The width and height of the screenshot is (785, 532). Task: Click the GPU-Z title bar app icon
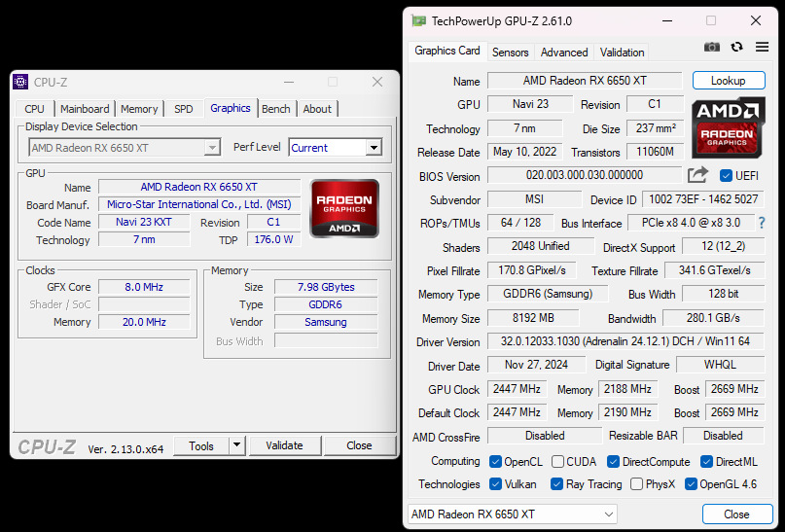pos(418,21)
